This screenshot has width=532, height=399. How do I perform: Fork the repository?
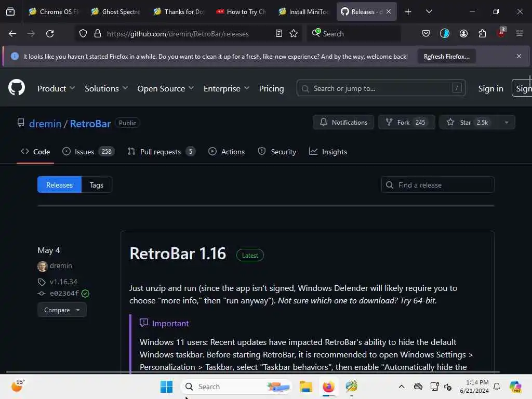point(406,123)
